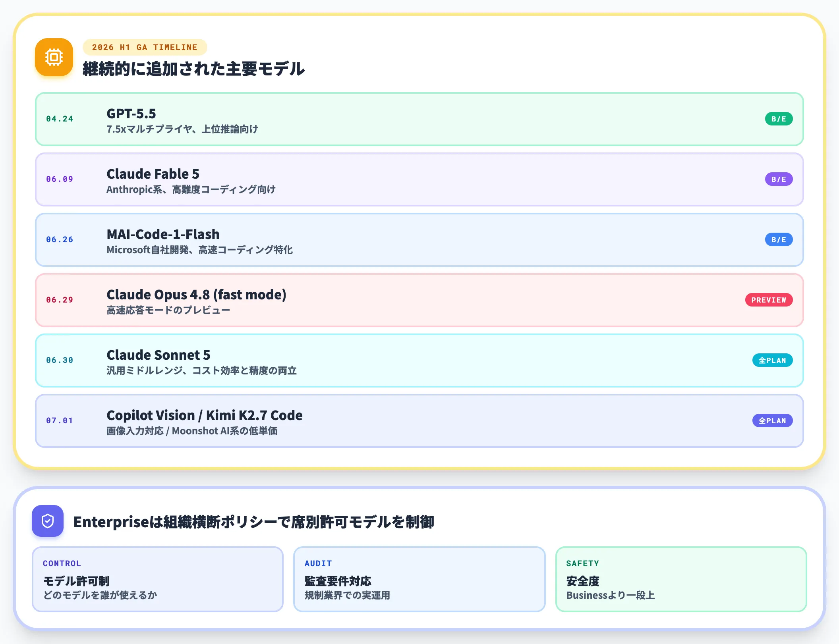Click the 06.09 date label

point(60,179)
